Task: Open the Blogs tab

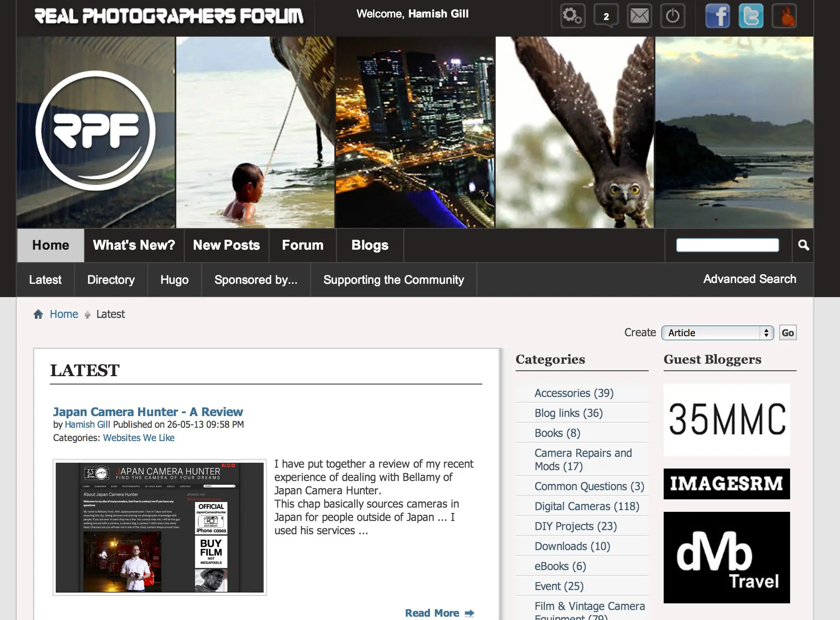Action: [370, 245]
